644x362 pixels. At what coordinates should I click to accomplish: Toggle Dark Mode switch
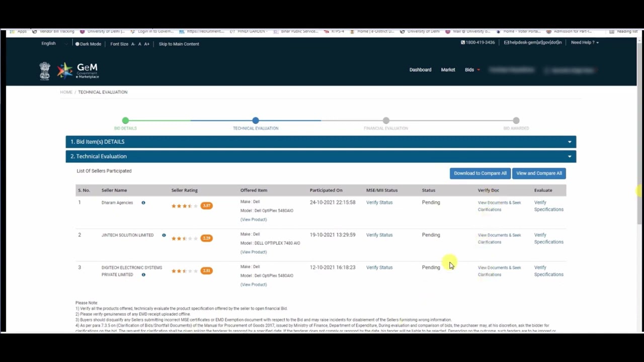88,44
